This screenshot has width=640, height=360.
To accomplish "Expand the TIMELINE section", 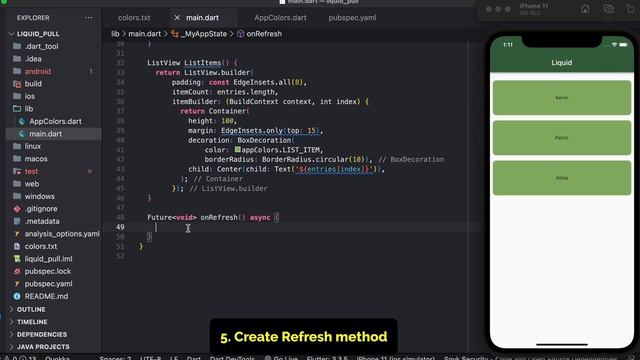I will click(32, 322).
